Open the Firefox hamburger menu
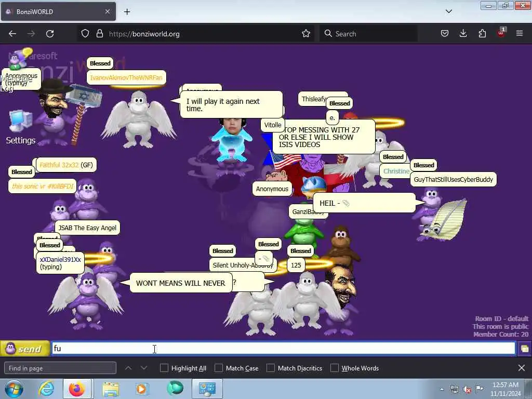Screen dimensions: 532x399 [x=520, y=33]
